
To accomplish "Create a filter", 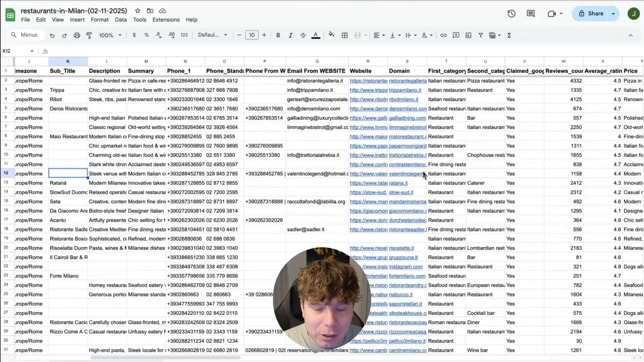I will tap(481, 35).
